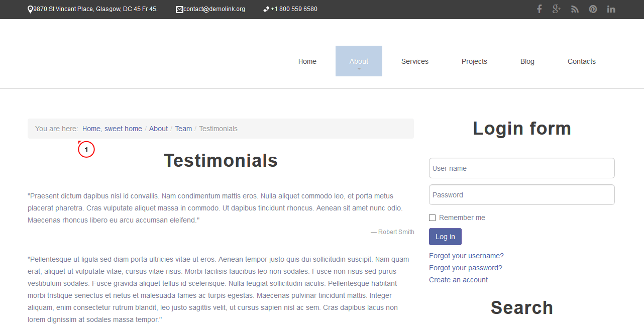644x327 pixels.
Task: Open the Blog menu item
Action: pyautogui.click(x=527, y=61)
